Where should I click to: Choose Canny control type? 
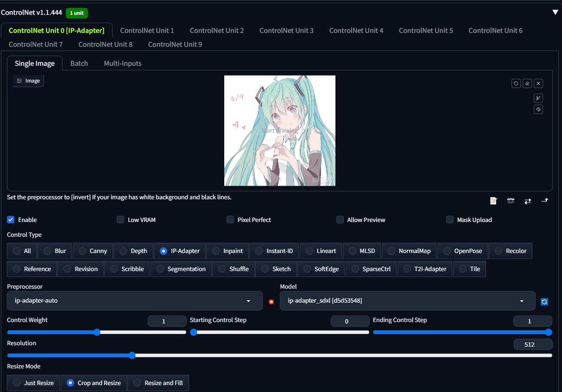coord(93,251)
